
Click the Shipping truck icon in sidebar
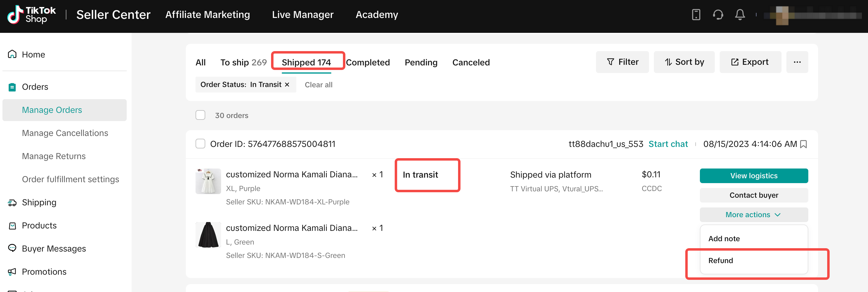(x=12, y=203)
